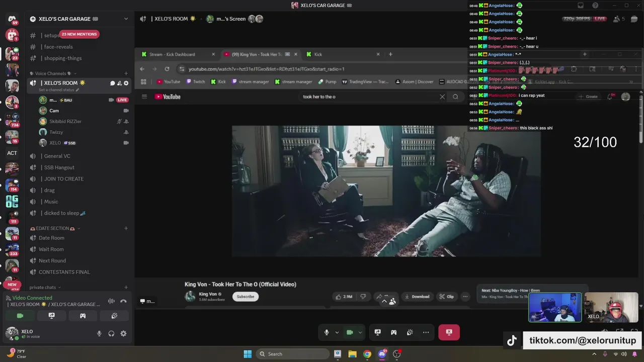Image resolution: width=644 pixels, height=362 pixels.
Task: Open YouTube hamburger guide menu
Action: 144,97
